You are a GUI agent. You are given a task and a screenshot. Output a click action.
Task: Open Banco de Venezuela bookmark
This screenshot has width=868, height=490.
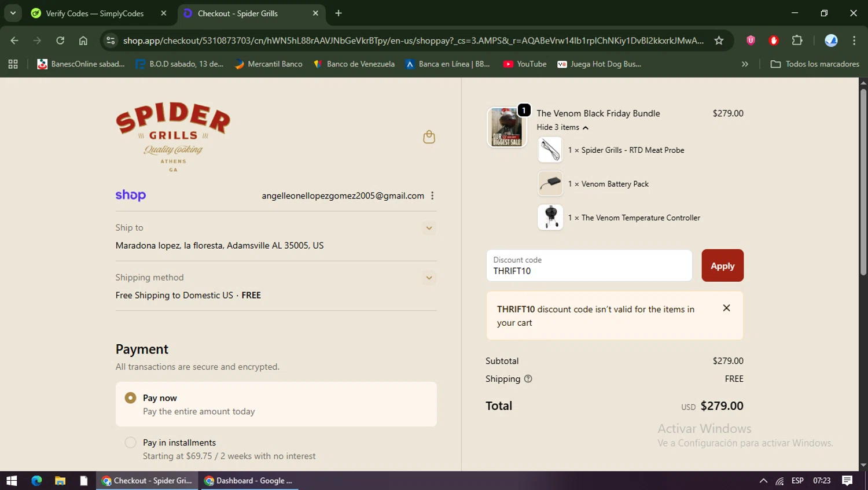354,64
